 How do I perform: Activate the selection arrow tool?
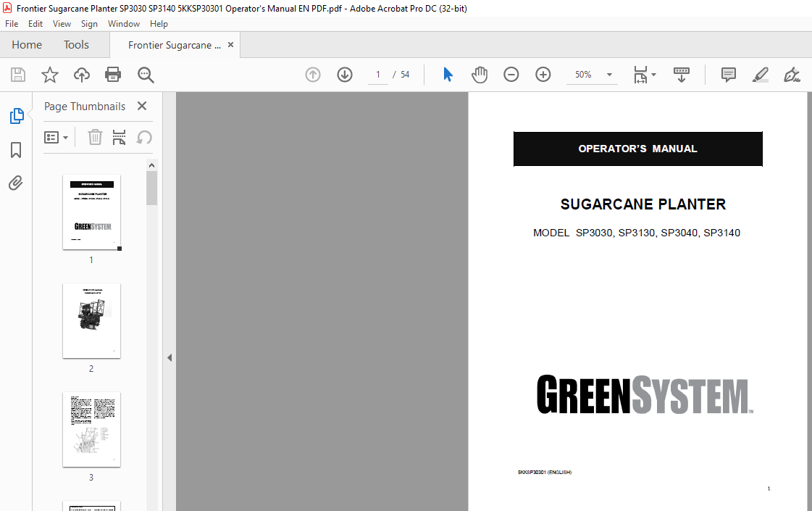point(448,75)
